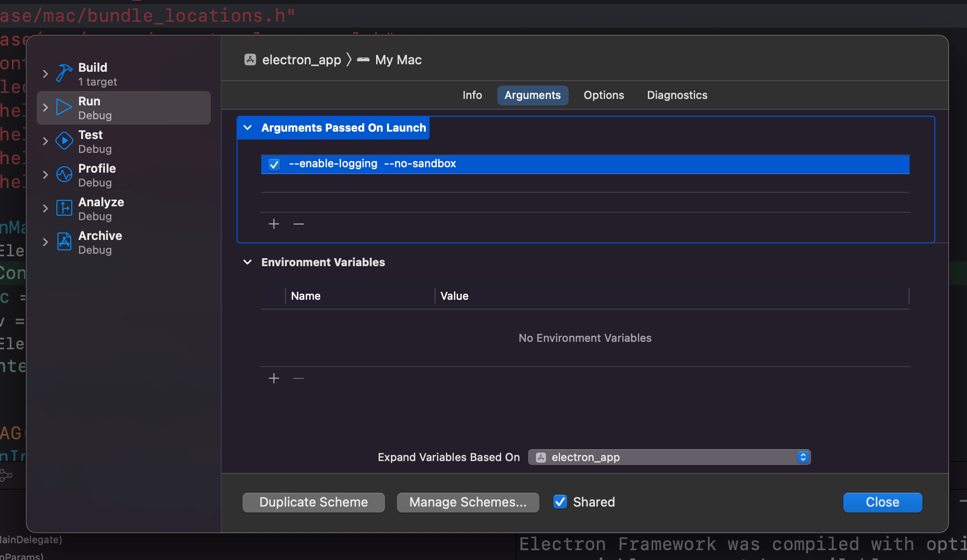Toggle the Shared scheme checkbox
This screenshot has width=967, height=560.
pos(560,502)
